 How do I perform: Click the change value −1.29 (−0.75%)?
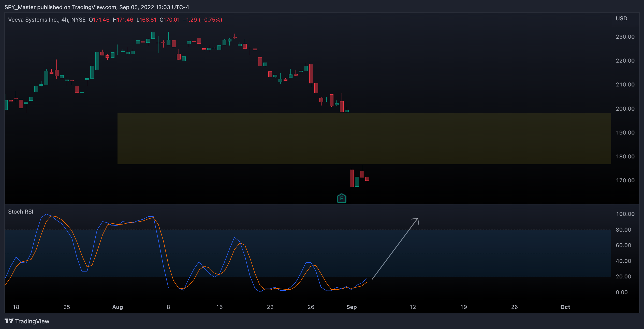(202, 20)
